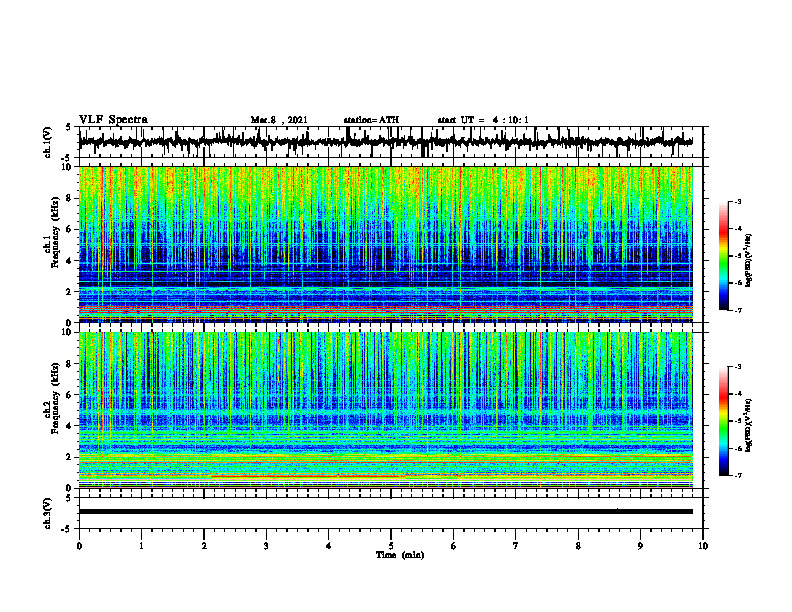Click the "ch.3(V)" axis label of bottom panel

pyautogui.click(x=48, y=513)
